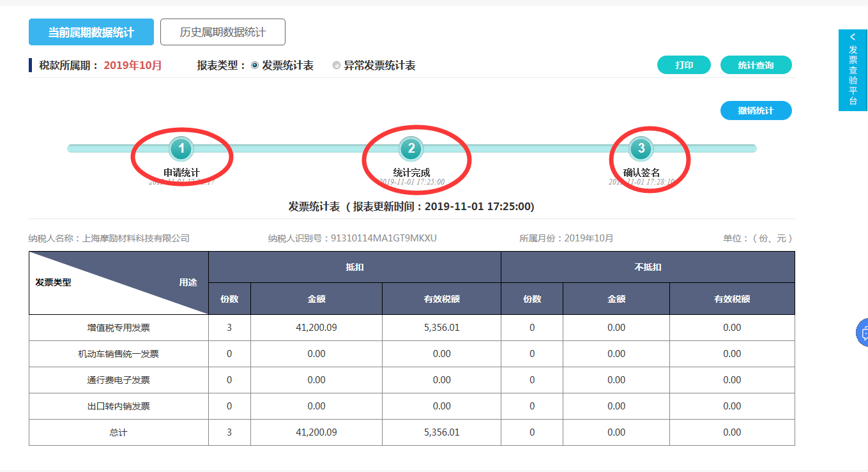This screenshot has width=868, height=472.
Task: Click the 通行费电子发票 row label
Action: point(119,380)
